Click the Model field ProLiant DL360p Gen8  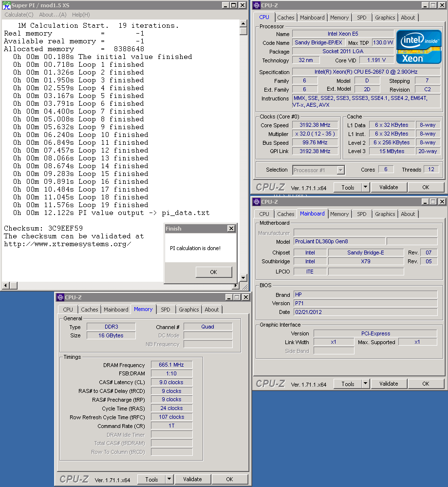339,241
